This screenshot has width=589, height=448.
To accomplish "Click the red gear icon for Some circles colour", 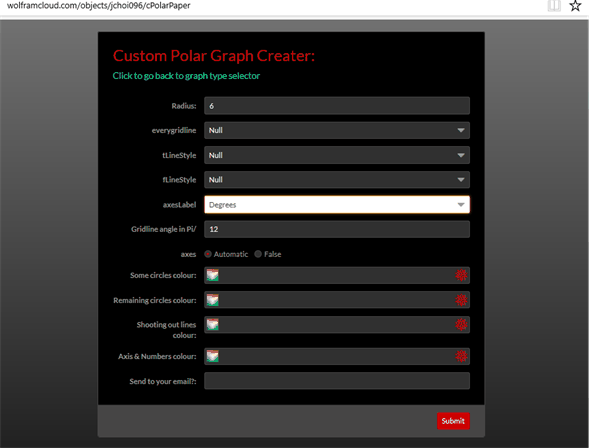I will (461, 275).
